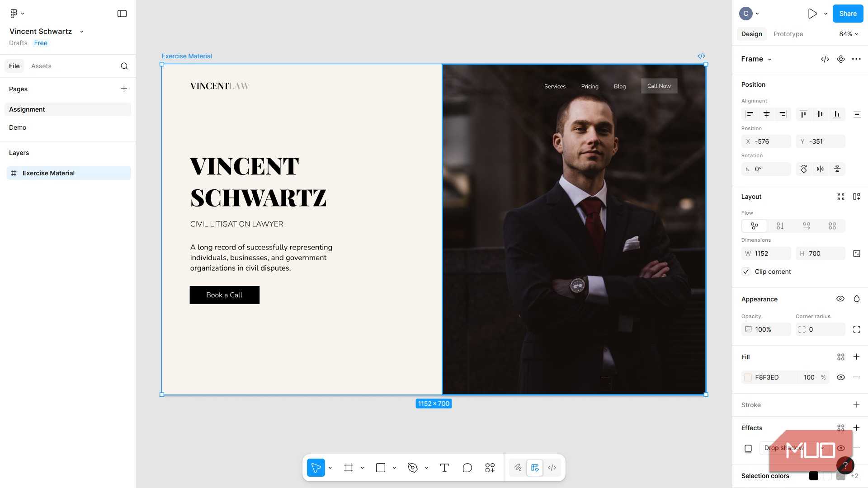Image resolution: width=868 pixels, height=488 pixels.
Task: Switch to Dev Mode in toolbar
Action: [x=552, y=468]
